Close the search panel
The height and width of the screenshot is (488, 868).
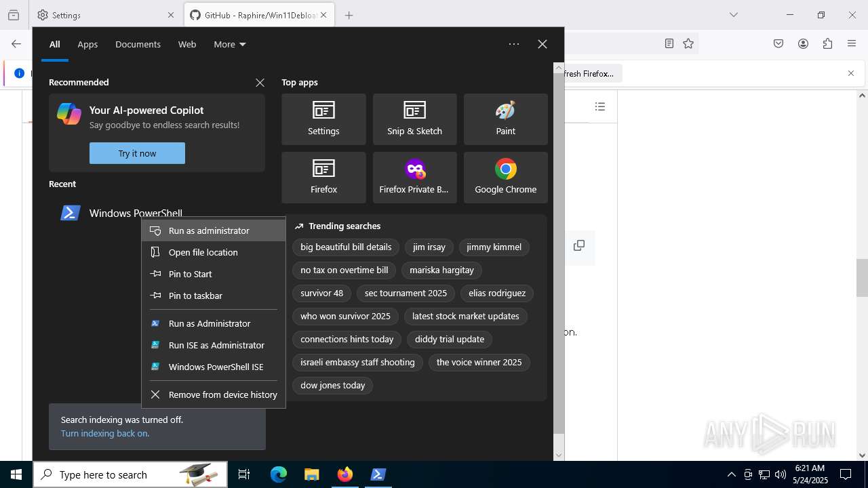tap(542, 44)
